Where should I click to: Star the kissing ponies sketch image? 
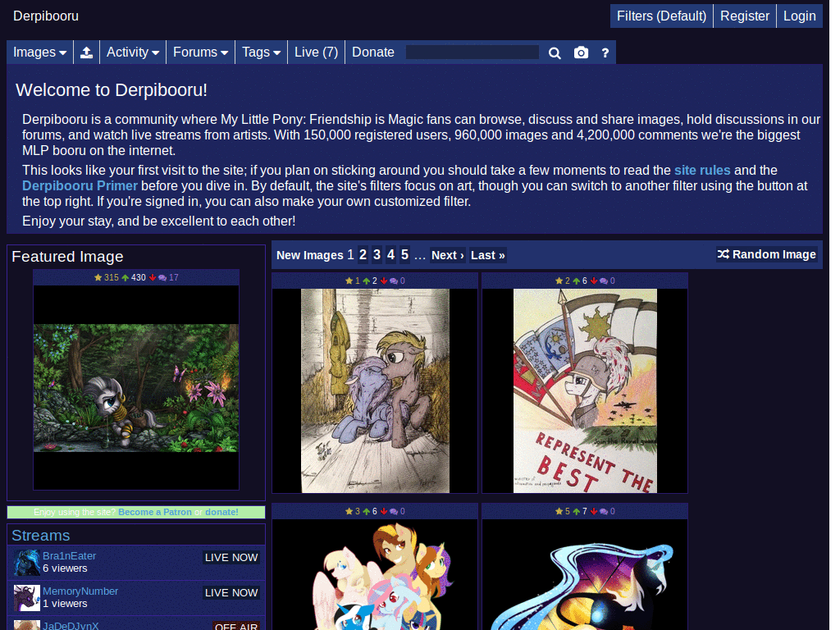pyautogui.click(x=353, y=281)
